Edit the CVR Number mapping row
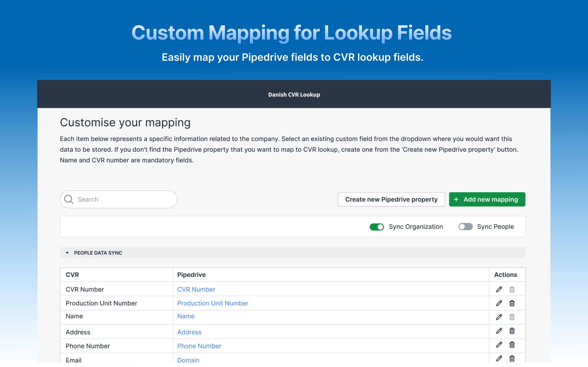This screenshot has width=588, height=367. coord(499,289)
